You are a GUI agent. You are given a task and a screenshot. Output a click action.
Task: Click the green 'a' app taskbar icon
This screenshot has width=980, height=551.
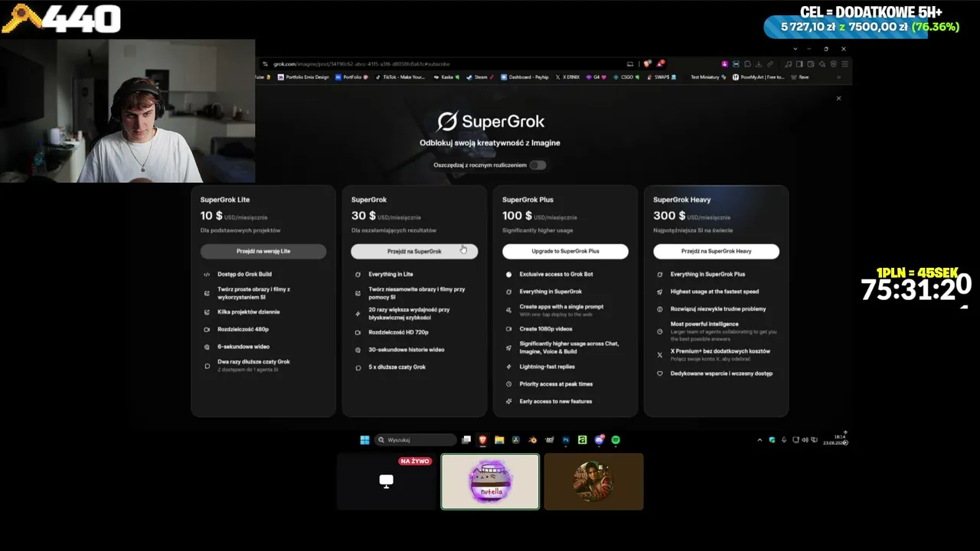[583, 440]
